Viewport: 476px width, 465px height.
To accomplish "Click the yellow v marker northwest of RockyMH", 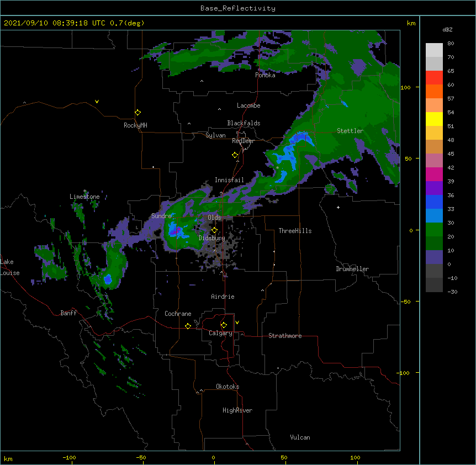I will point(97,102).
